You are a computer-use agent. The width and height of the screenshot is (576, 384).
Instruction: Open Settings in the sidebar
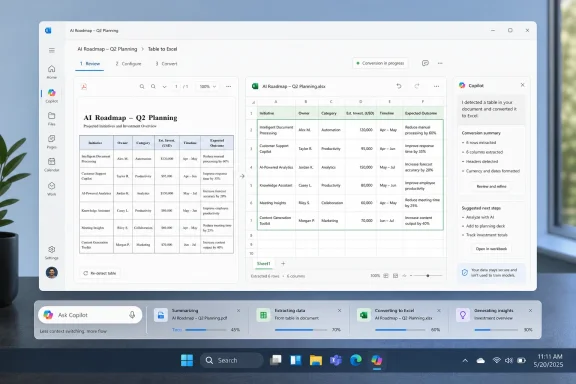51,252
